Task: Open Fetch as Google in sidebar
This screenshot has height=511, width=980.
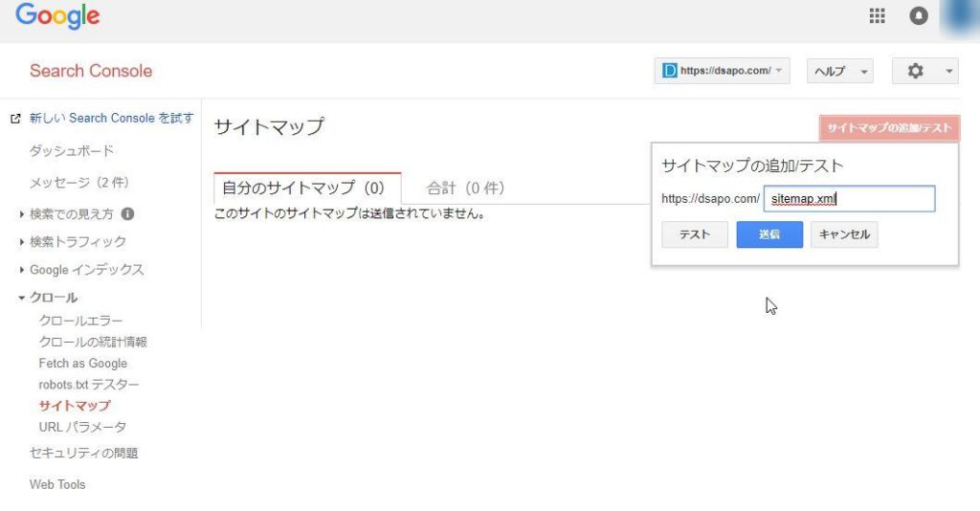Action: (83, 363)
